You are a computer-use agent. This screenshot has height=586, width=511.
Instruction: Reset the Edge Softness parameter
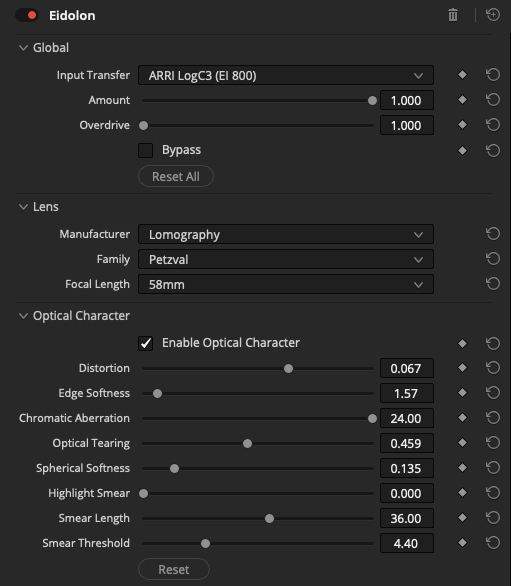pos(493,393)
